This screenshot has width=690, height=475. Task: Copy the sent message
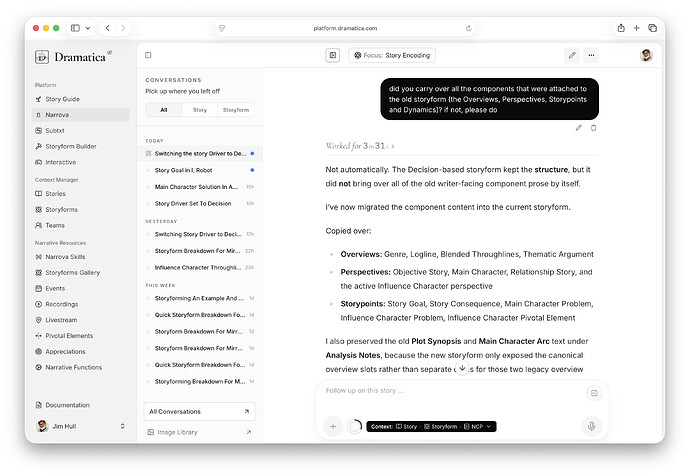click(x=593, y=128)
